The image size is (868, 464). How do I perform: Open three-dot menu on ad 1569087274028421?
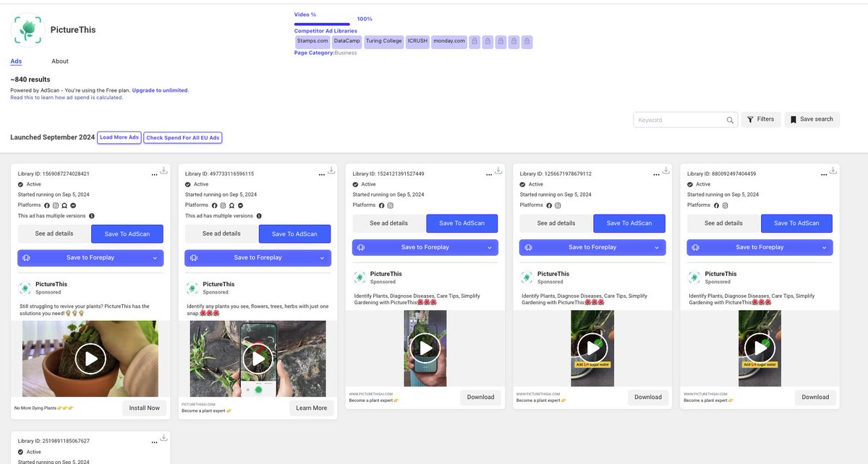click(154, 175)
